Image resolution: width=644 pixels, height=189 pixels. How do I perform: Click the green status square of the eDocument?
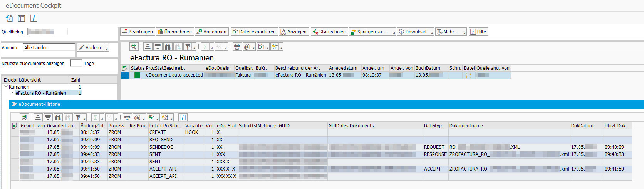[137, 75]
